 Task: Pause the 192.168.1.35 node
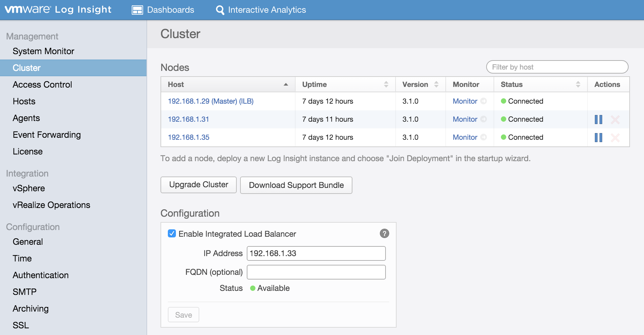click(x=598, y=137)
